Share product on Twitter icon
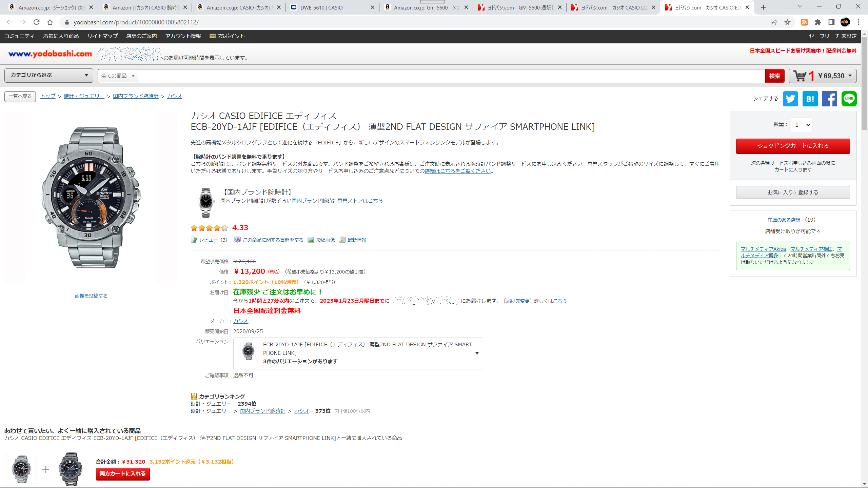This screenshot has width=868, height=488. click(x=790, y=99)
